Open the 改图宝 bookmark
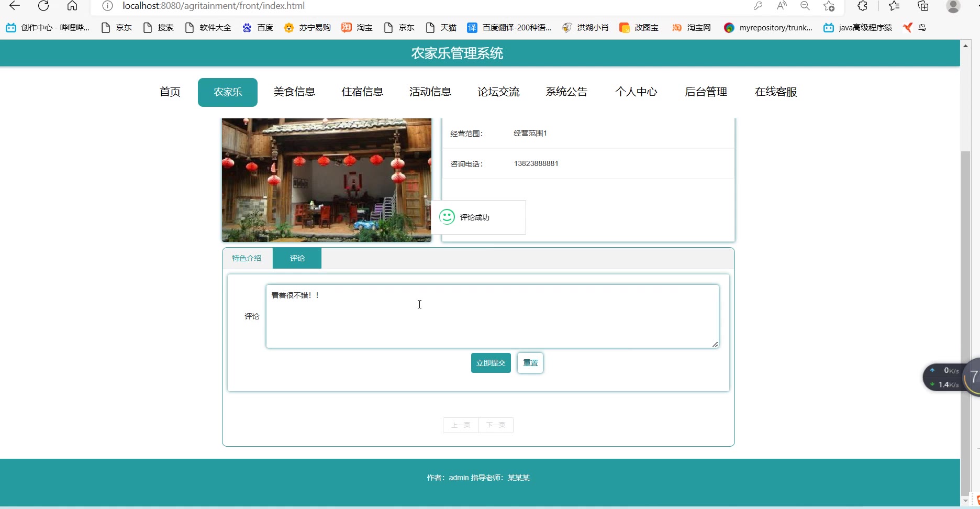This screenshot has width=980, height=509. [x=639, y=27]
